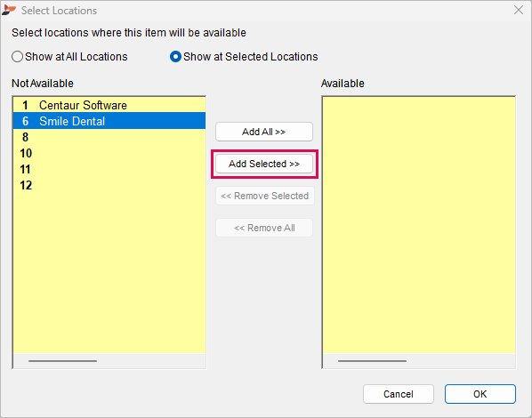Screen dimensions: 532x418
Task: Close the Select Locations dialog
Action: pyautogui.click(x=518, y=10)
